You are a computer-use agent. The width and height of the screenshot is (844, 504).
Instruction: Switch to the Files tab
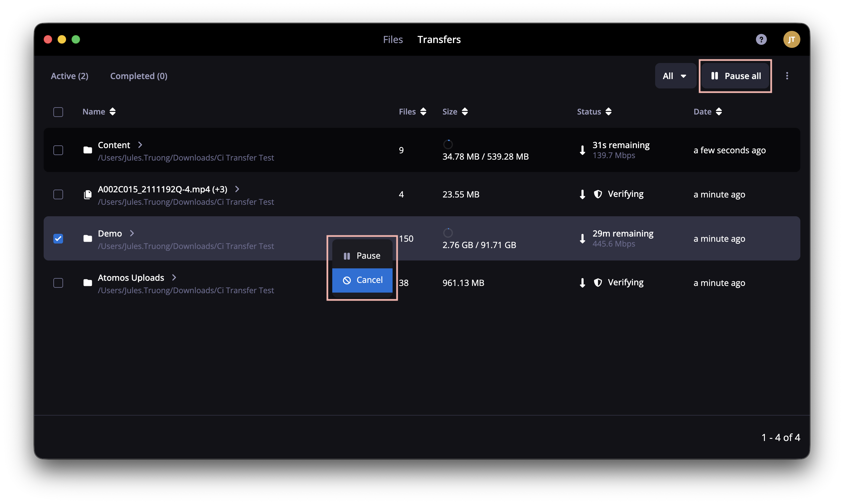(x=393, y=39)
